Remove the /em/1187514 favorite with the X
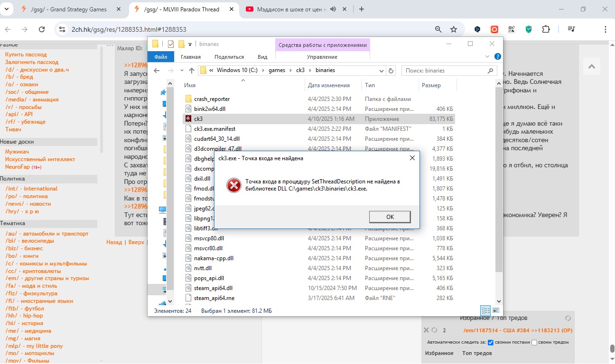Screen dimensions: 615x364 [427, 330]
